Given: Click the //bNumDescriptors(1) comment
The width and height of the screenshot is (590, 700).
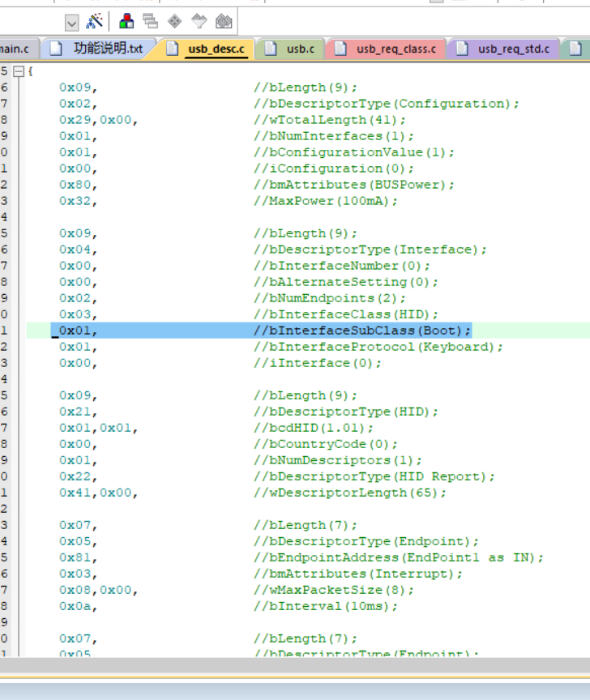Looking at the screenshot, I should [x=338, y=460].
